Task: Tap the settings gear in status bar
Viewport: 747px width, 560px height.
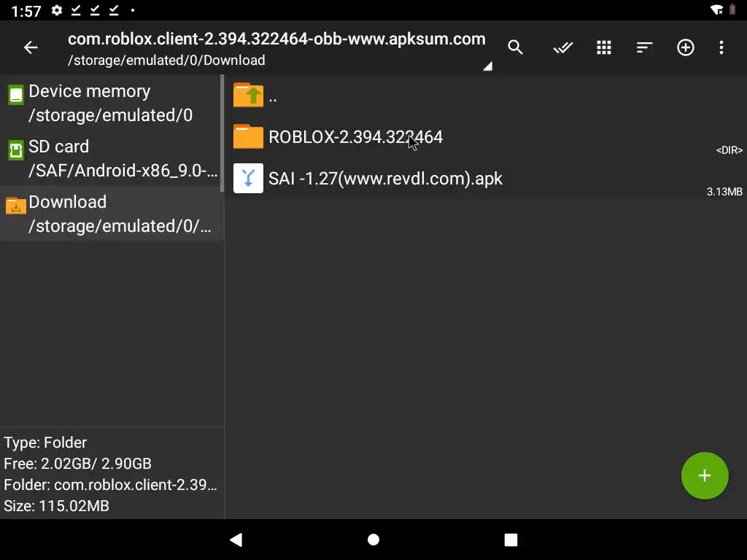Action: tap(57, 10)
